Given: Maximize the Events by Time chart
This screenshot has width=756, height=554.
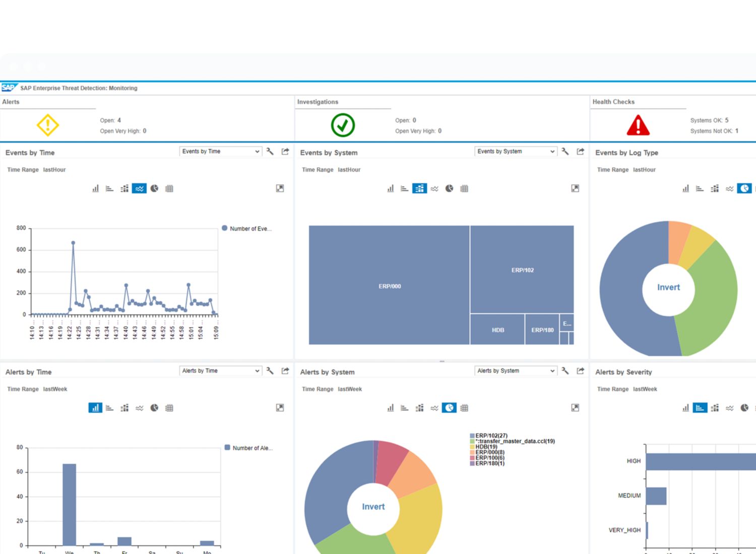Looking at the screenshot, I should coord(280,188).
